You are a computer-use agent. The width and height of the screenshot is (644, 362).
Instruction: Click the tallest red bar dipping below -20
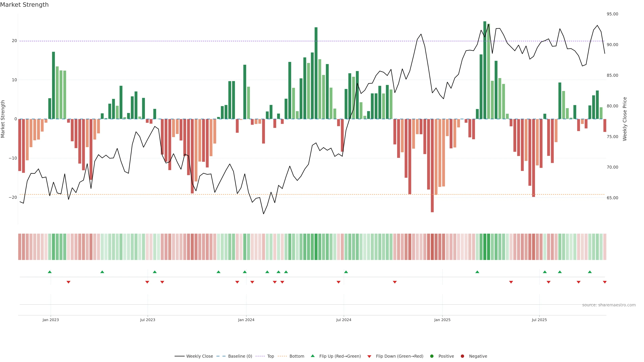point(432,165)
